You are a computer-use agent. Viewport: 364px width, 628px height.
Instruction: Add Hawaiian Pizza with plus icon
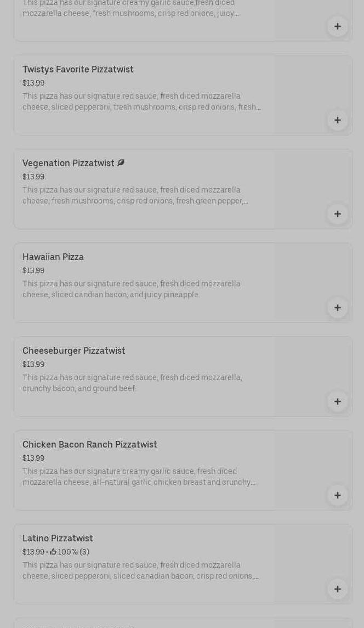point(337,308)
